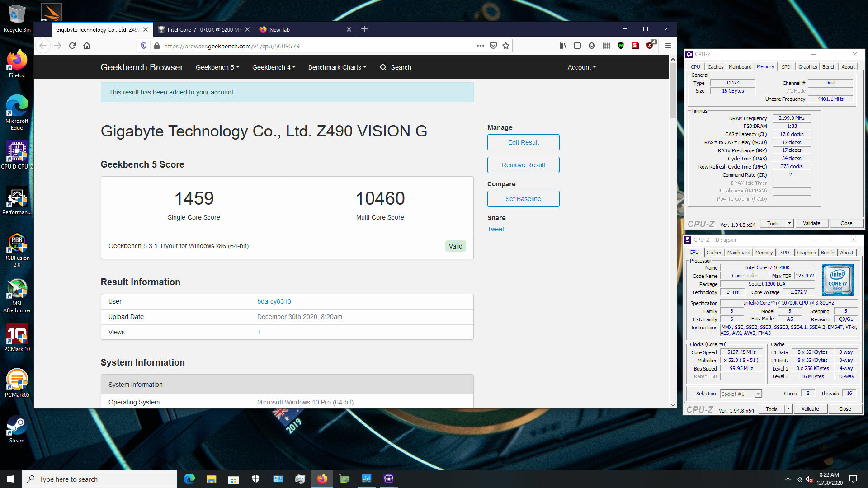Image resolution: width=868 pixels, height=488 pixels.
Task: Close the Intel Core i7 10700K tab
Action: pyautogui.click(x=247, y=29)
